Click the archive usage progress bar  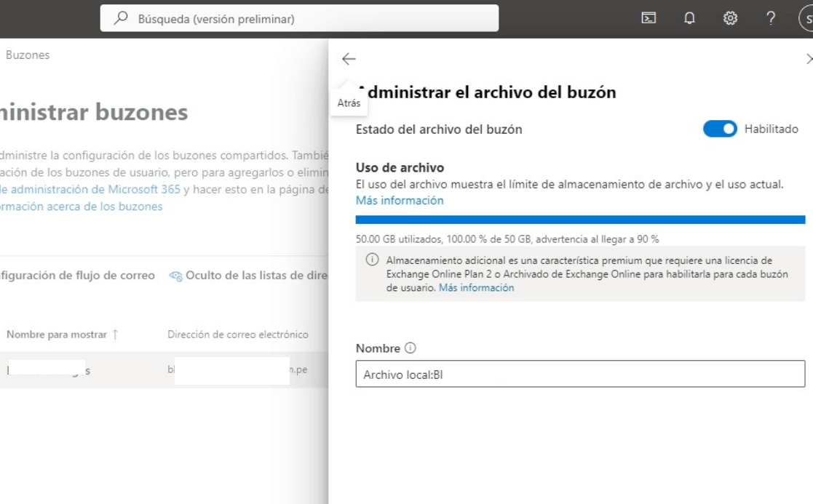[580, 220]
